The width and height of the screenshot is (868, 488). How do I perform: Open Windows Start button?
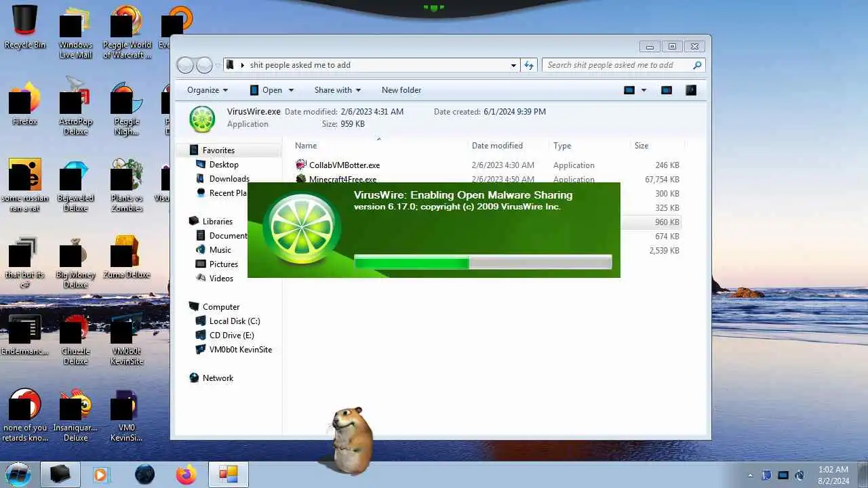click(19, 474)
